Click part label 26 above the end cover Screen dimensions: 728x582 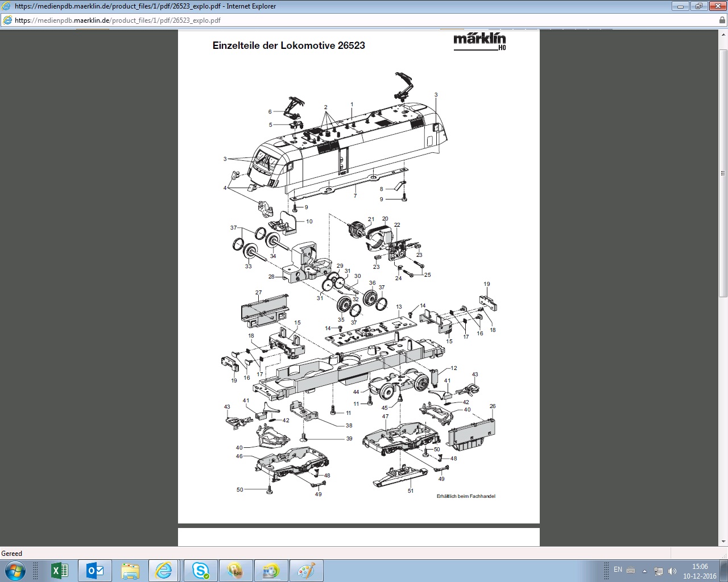(x=493, y=406)
